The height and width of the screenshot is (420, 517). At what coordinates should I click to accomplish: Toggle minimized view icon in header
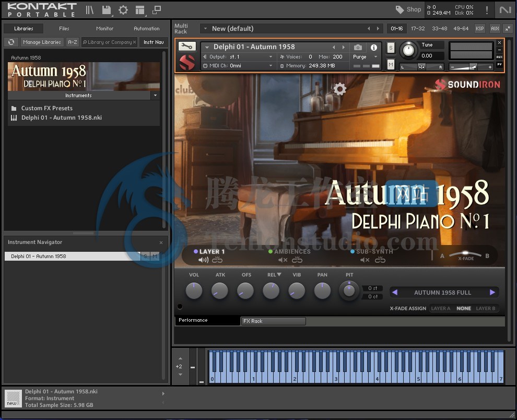tap(157, 10)
